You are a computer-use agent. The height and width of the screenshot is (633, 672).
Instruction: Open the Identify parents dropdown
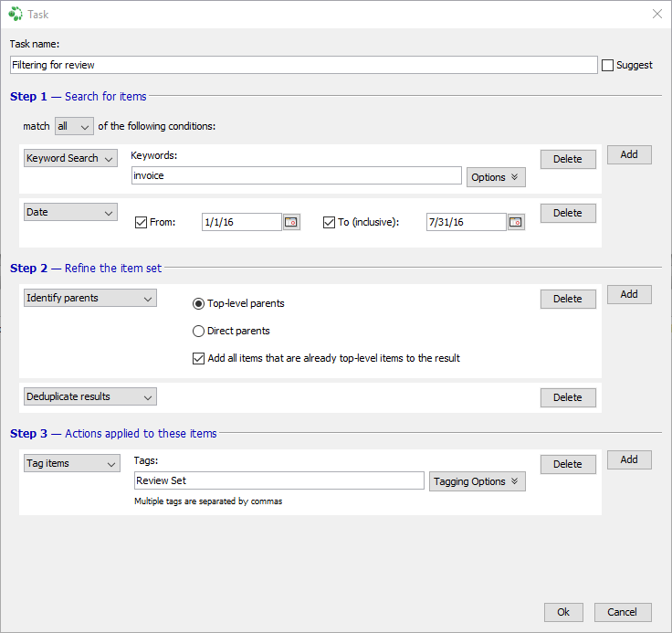pyautogui.click(x=89, y=298)
